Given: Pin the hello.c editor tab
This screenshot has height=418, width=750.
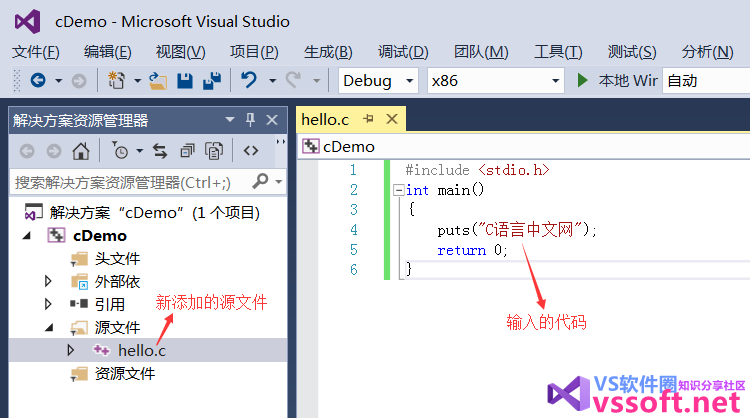Looking at the screenshot, I should (368, 119).
